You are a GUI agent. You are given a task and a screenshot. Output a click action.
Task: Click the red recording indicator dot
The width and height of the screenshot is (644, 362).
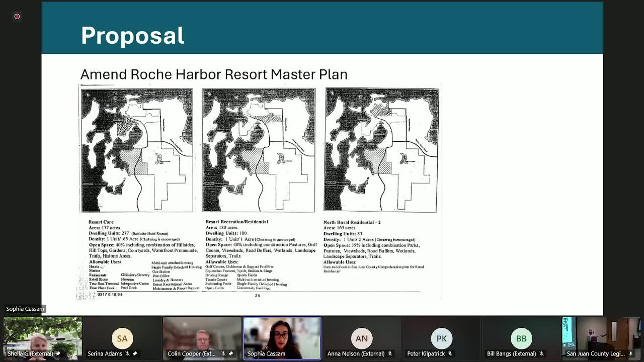[17, 17]
